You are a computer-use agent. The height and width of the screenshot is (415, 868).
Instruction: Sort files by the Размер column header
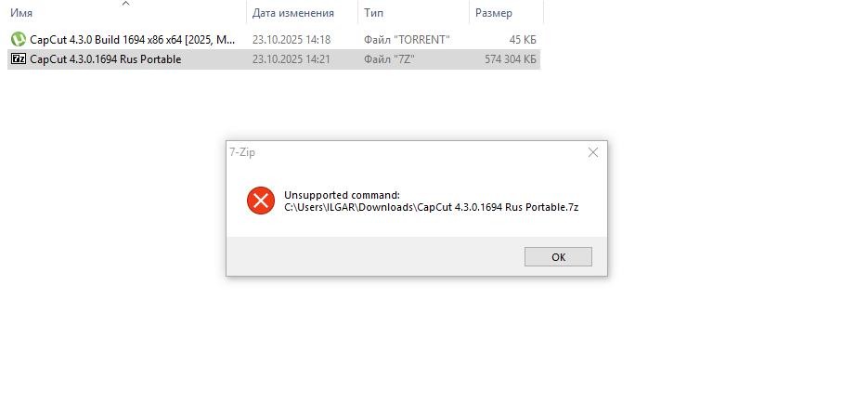493,13
